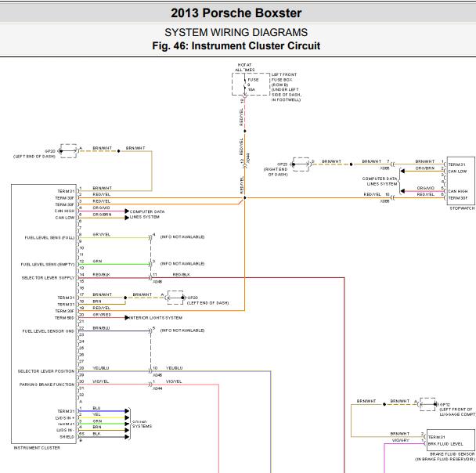Click the "PARKING BRAKE FUNCTION" label
Screen dimensions: 476x473
pos(47,385)
